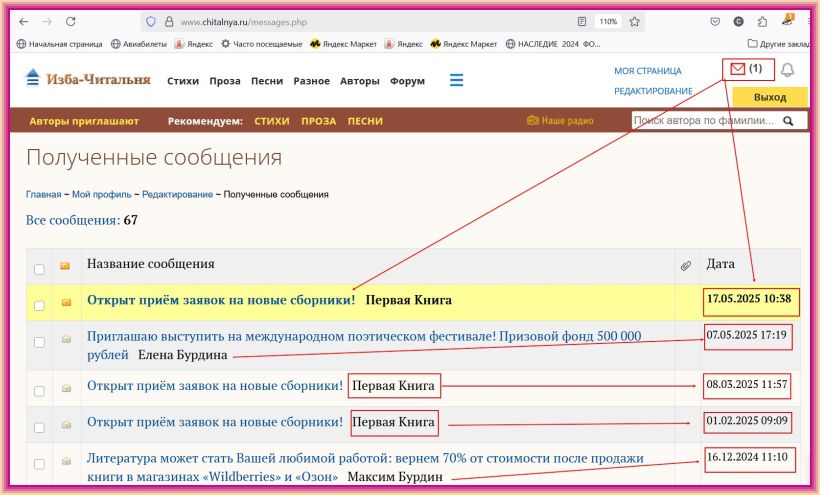
Task: Click the Мой профиль breadcrumb link
Action: [x=101, y=194]
